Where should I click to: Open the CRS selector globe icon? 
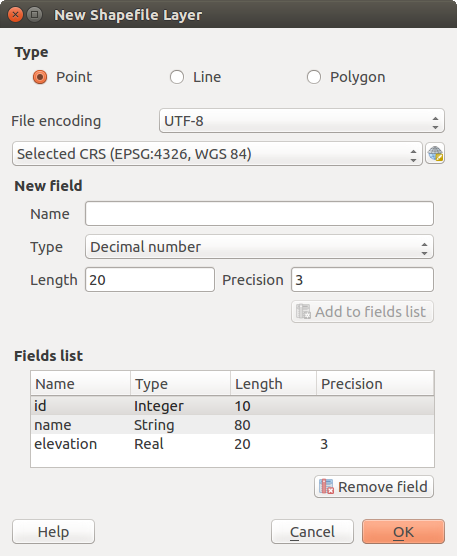(435, 154)
